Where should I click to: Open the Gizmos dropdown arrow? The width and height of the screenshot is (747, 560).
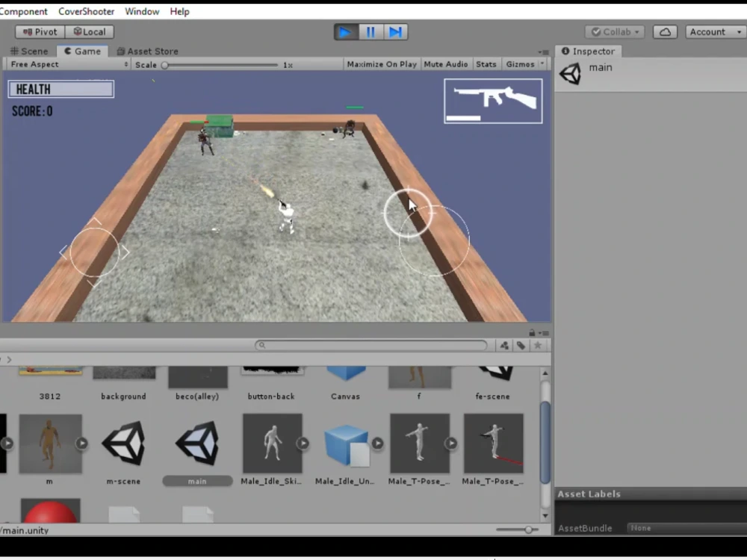click(x=542, y=63)
